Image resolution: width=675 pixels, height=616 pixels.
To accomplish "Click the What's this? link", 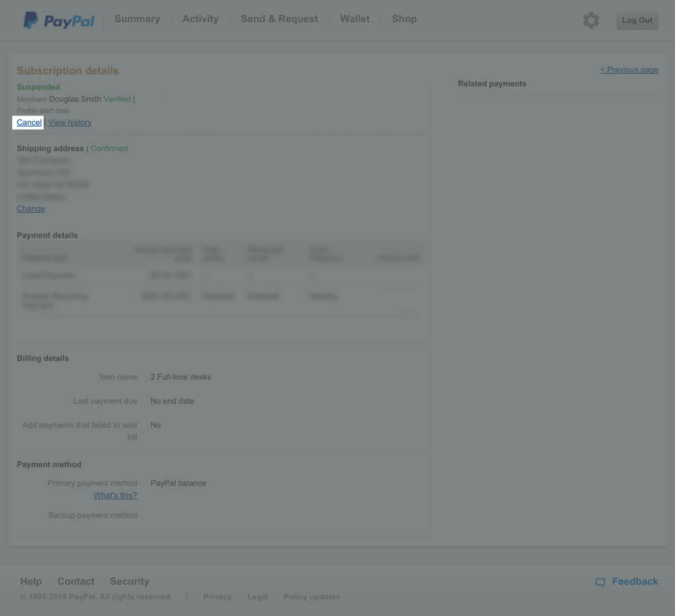I will [x=115, y=495].
